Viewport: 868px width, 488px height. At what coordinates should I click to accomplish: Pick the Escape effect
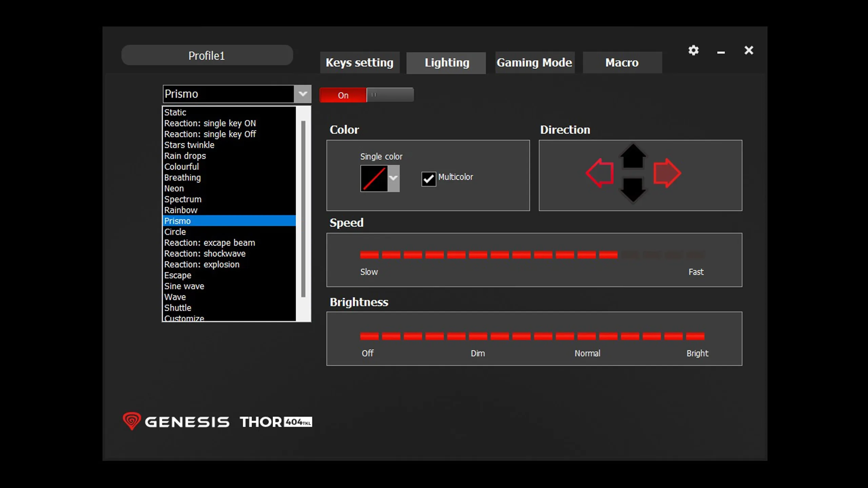(x=229, y=275)
